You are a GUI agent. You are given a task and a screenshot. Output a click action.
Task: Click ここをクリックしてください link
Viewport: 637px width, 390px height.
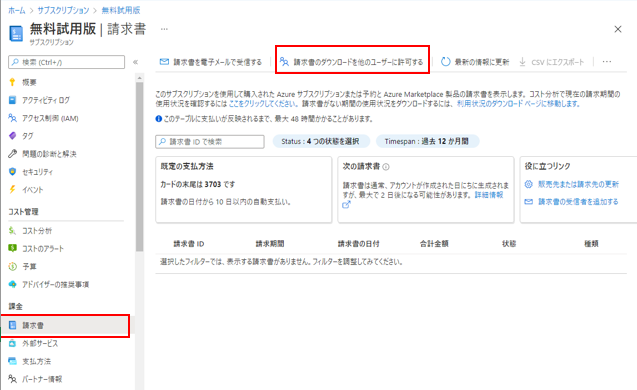click(263, 104)
